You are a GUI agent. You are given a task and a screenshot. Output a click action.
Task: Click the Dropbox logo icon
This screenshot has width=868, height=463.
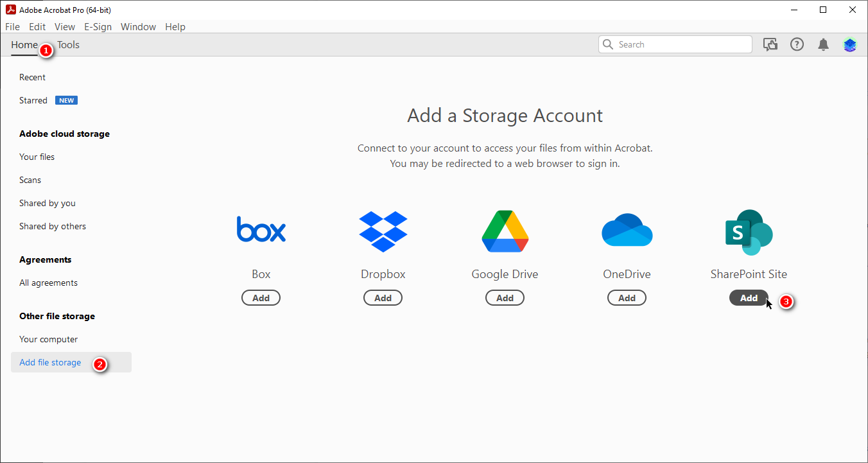coord(383,231)
